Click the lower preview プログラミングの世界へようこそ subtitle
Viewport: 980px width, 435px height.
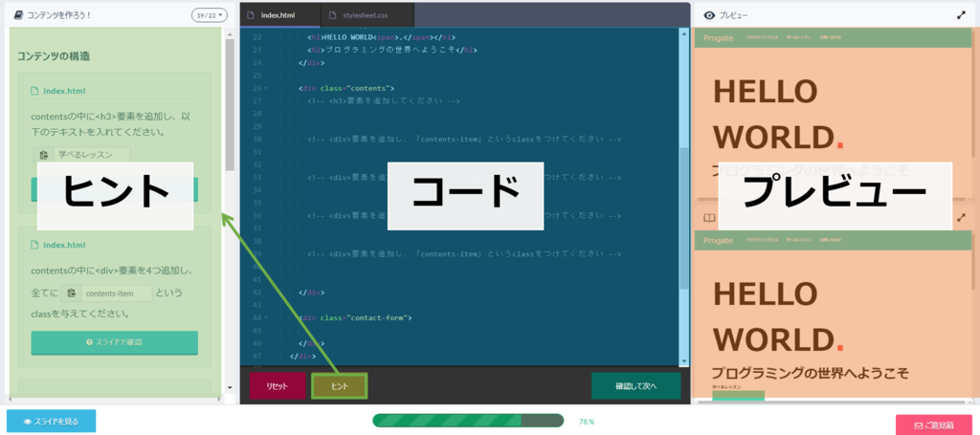810,373
